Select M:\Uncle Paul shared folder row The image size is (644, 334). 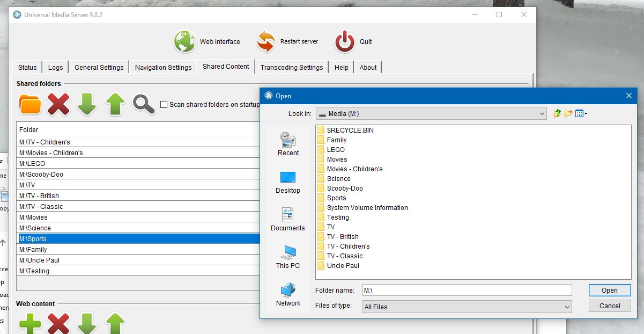coord(138,260)
